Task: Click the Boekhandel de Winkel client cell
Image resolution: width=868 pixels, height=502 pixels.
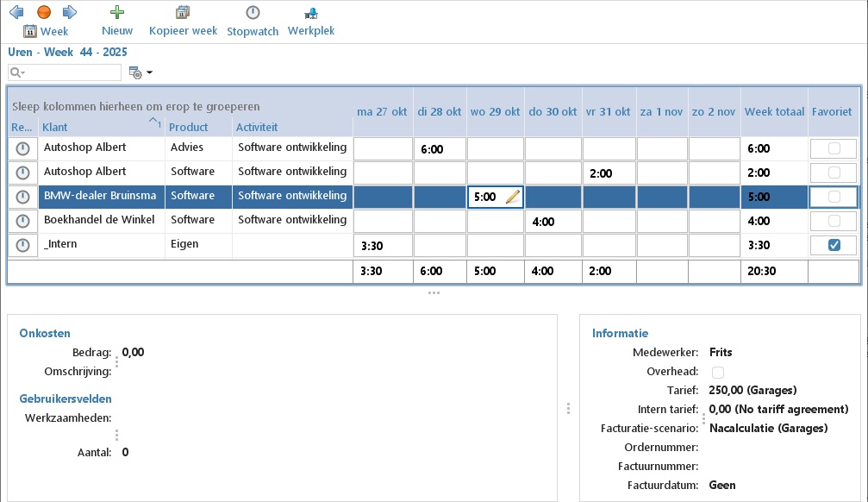Action: click(102, 221)
